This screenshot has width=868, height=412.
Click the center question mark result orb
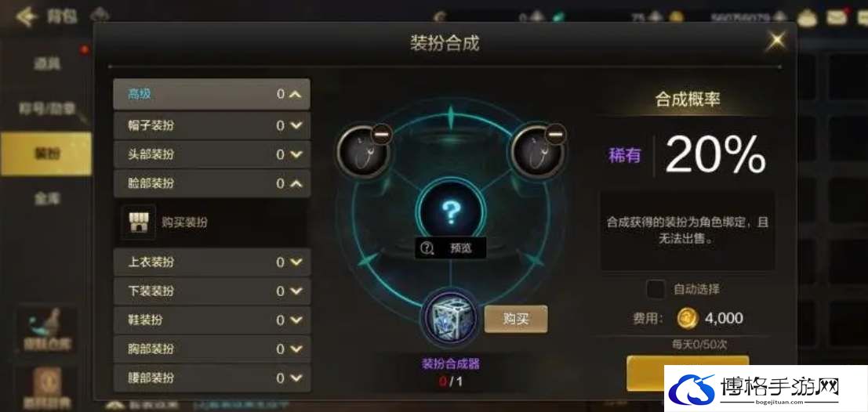click(451, 212)
